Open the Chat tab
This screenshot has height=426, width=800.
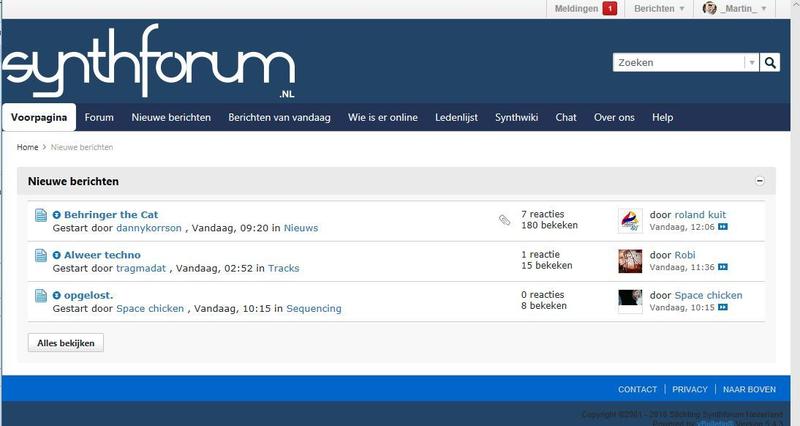pyautogui.click(x=566, y=117)
